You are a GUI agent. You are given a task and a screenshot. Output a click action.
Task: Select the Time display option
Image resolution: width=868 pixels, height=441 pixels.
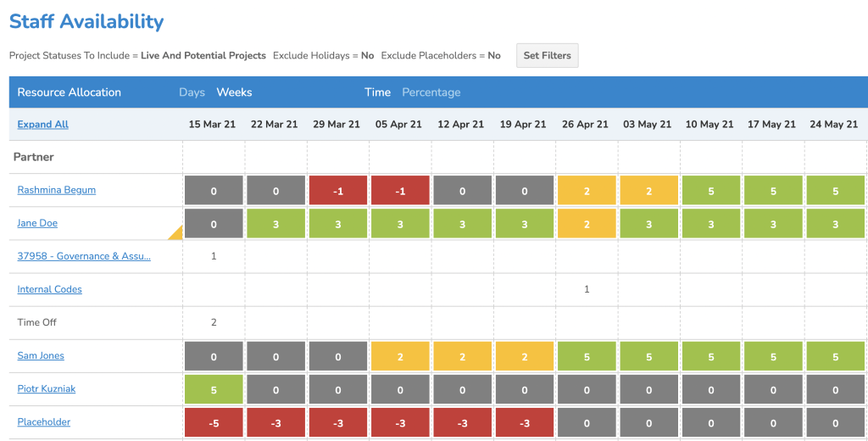click(x=377, y=92)
